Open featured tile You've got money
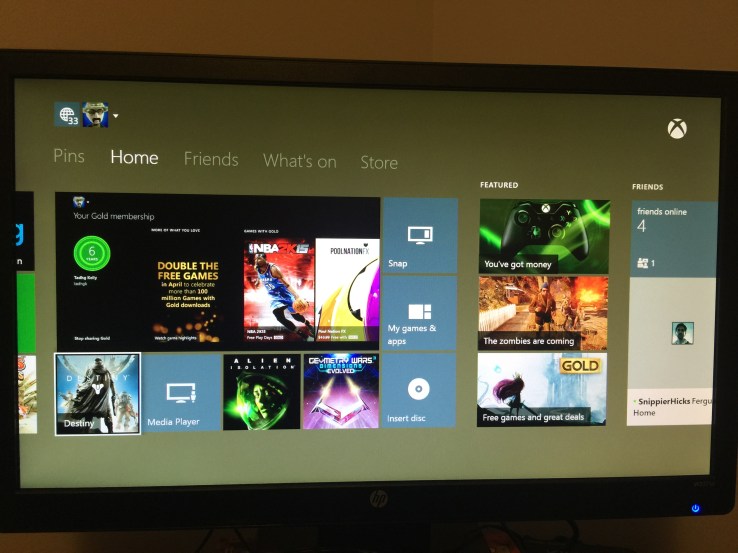 pos(545,236)
